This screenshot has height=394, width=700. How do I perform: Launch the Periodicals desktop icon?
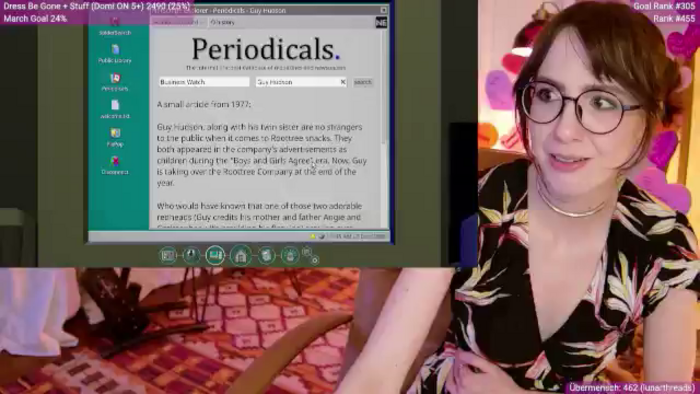(115, 82)
